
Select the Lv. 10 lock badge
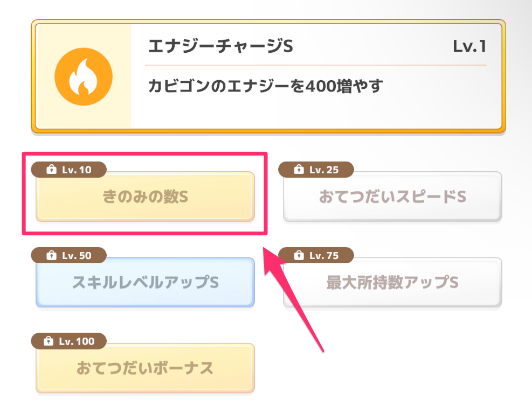68,169
